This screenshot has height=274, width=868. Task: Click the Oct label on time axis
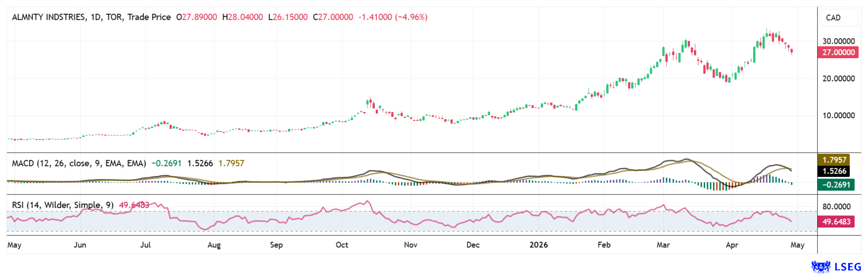coord(342,245)
